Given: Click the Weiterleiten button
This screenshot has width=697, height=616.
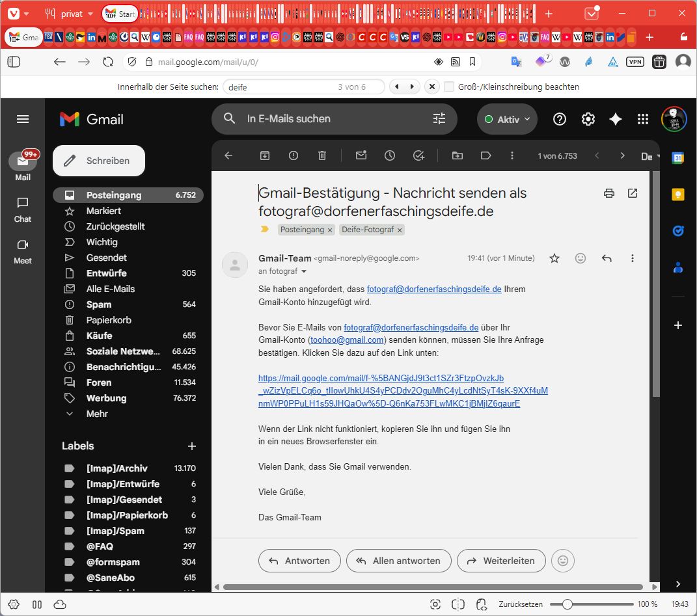Looking at the screenshot, I should click(501, 561).
